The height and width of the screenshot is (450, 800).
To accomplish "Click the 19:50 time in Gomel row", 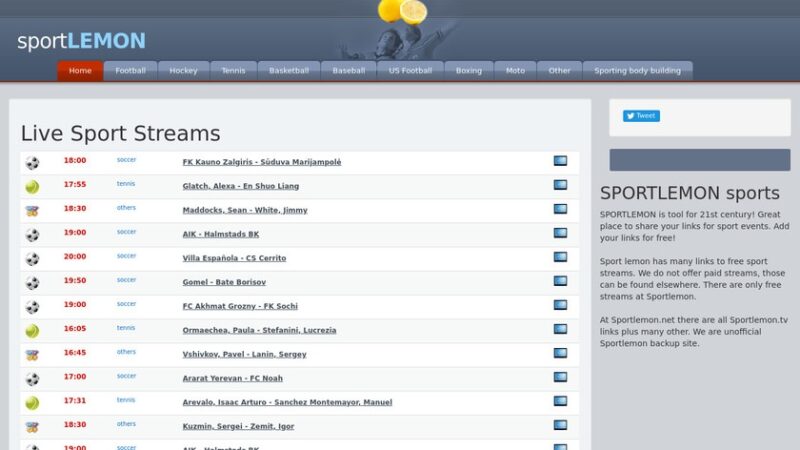I will 74,280.
